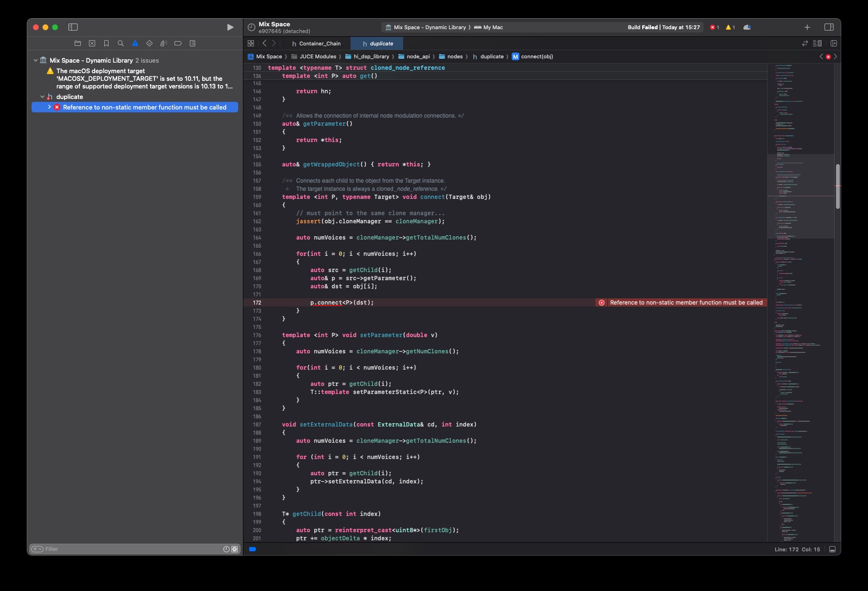The width and height of the screenshot is (868, 591).
Task: Collapse the duplicate file issue group
Action: tap(42, 97)
